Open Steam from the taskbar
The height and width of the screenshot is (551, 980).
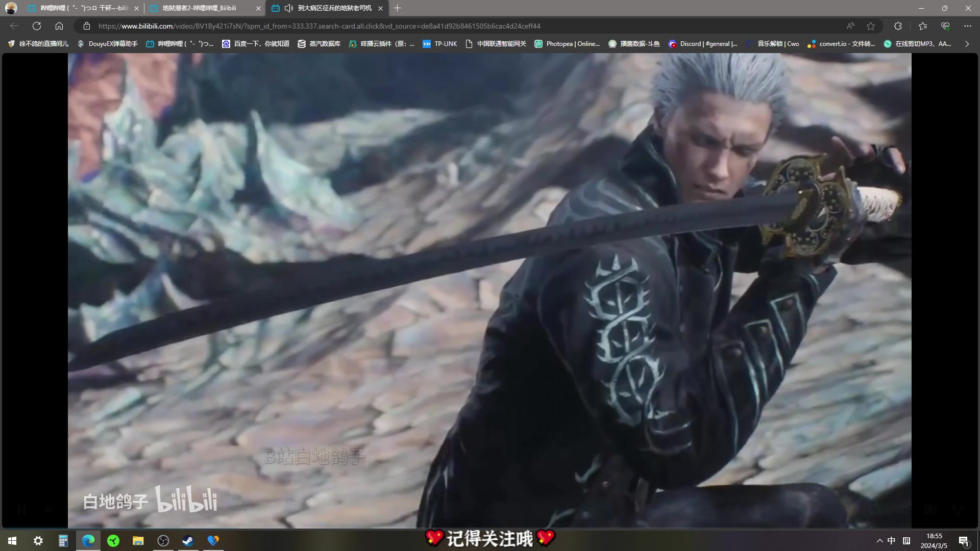tap(188, 541)
